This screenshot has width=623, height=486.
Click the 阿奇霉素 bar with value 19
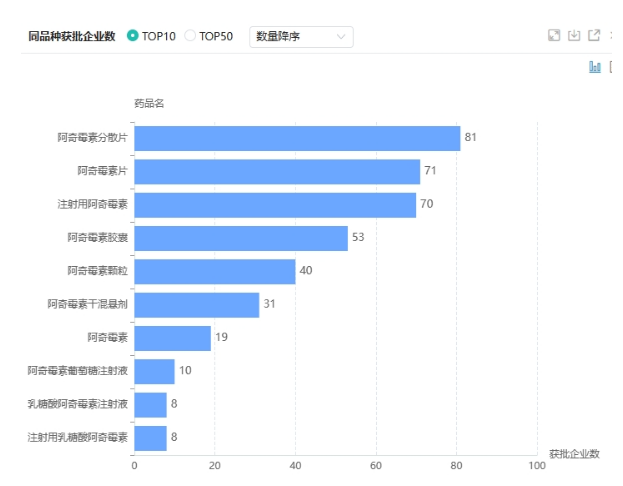click(172, 338)
